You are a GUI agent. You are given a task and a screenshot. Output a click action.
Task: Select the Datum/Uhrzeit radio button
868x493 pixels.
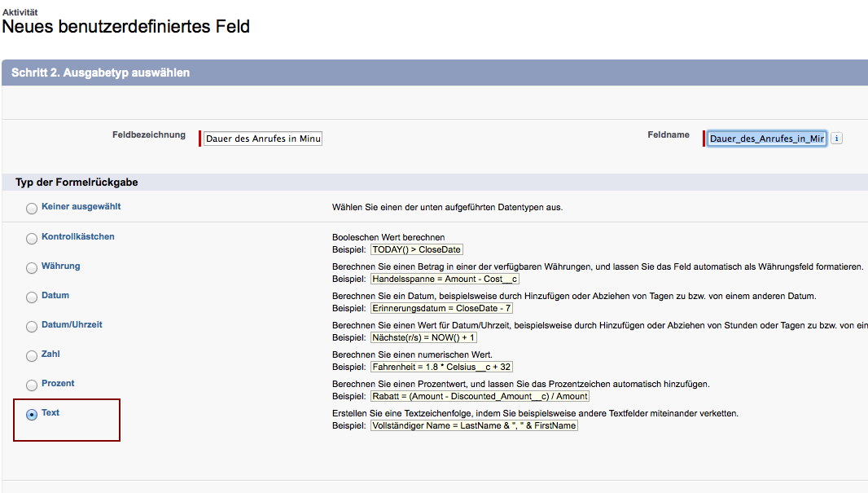pyautogui.click(x=32, y=326)
